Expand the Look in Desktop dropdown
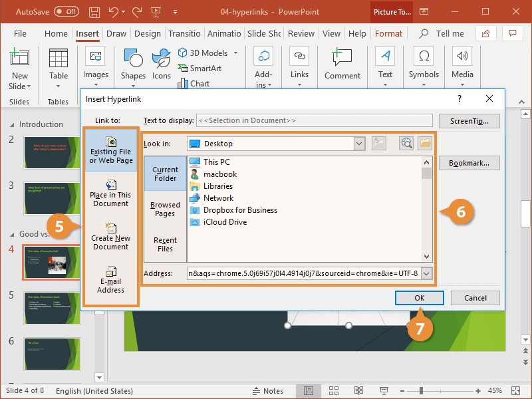This screenshot has height=399, width=532. click(x=359, y=144)
